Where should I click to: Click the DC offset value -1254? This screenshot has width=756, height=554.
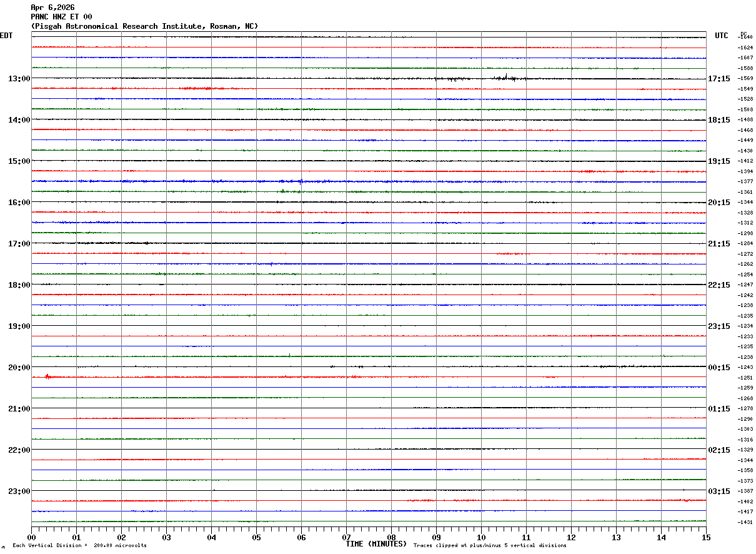[x=745, y=274]
